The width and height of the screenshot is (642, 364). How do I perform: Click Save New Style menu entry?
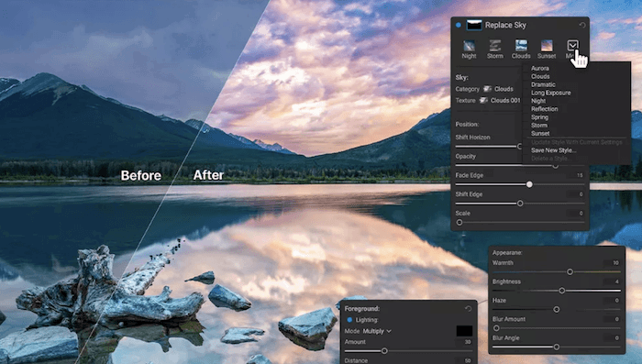tap(554, 150)
